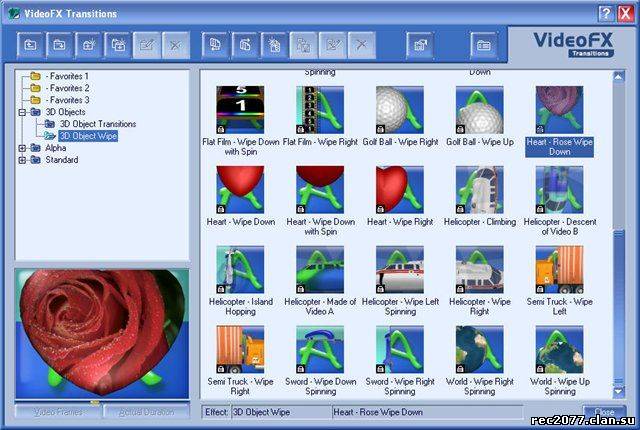Open the 3D Object Transitions folder
Viewport: 640px width, 430px height.
click(98, 124)
